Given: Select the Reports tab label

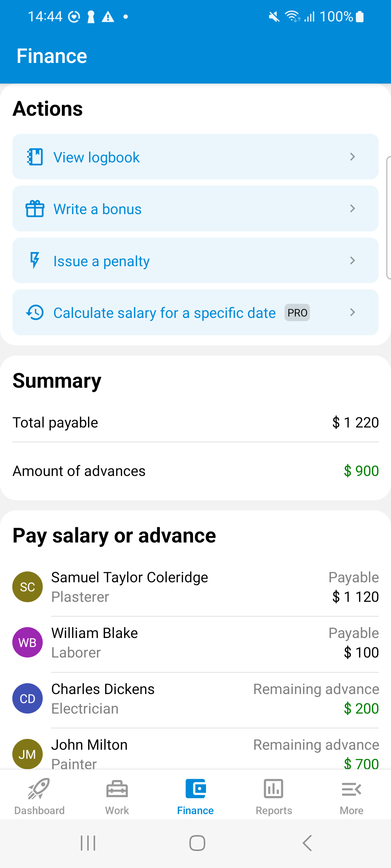Looking at the screenshot, I should pyautogui.click(x=274, y=810).
